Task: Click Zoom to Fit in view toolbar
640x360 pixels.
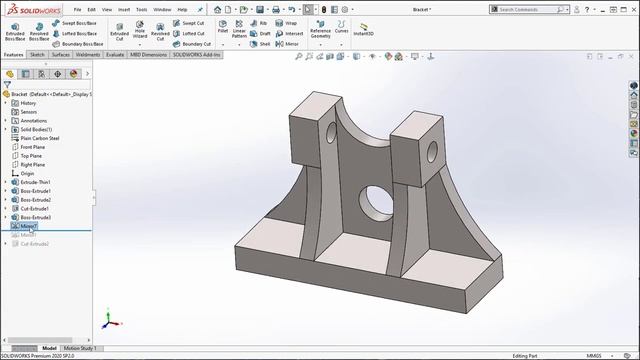Action: 299,57
